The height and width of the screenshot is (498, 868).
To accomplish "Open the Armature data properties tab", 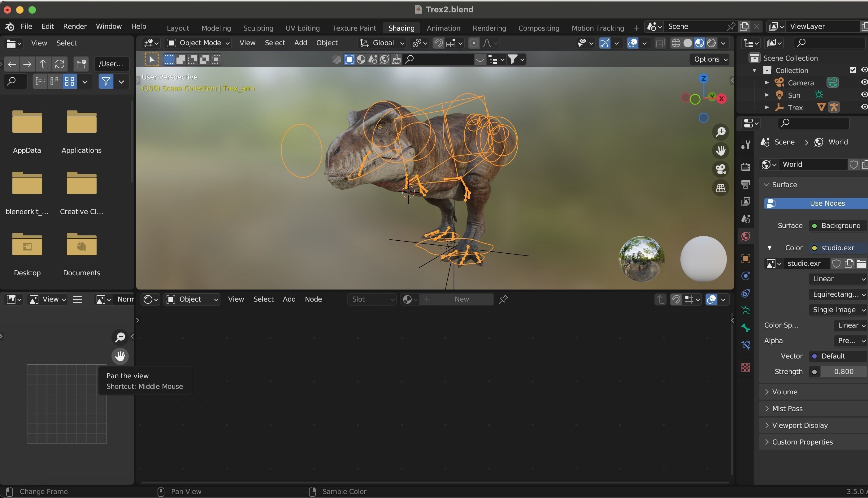I will coord(745,311).
